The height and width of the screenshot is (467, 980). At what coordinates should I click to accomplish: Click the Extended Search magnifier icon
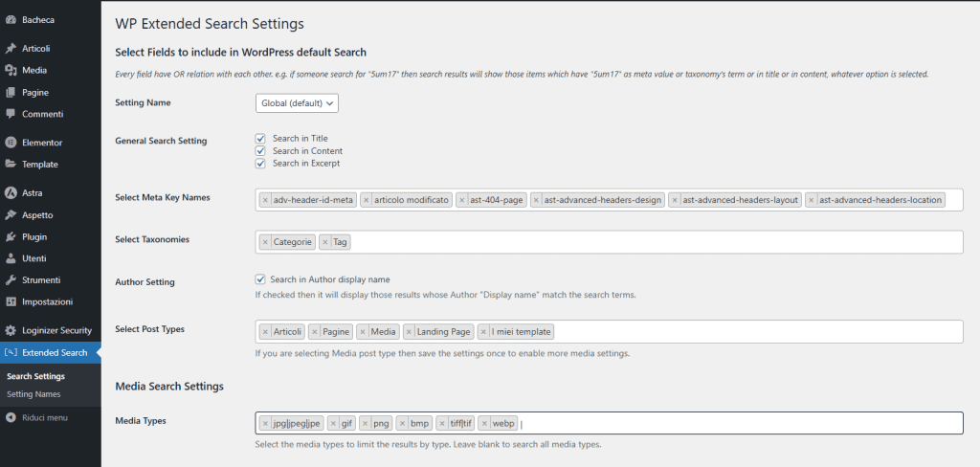coord(10,352)
